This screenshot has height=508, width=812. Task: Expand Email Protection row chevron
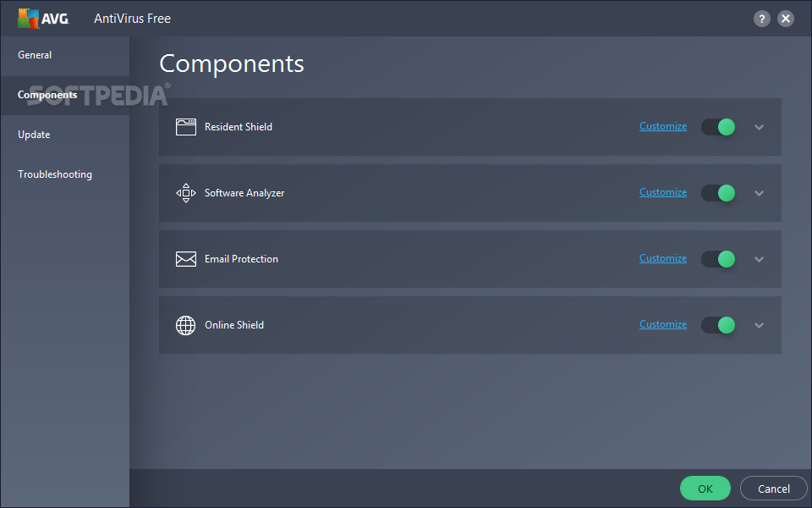point(760,259)
